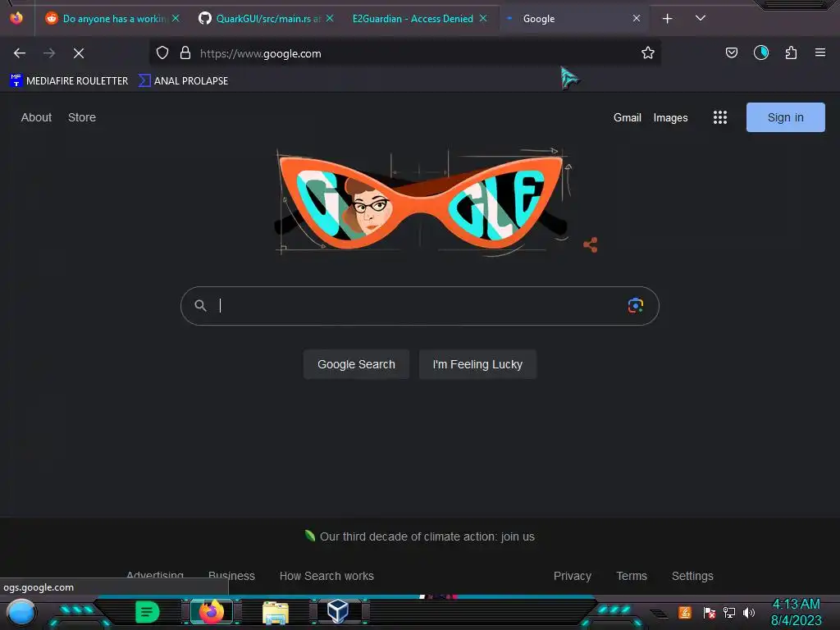Open the volume speaker tray icon
The height and width of the screenshot is (630, 840).
click(x=749, y=612)
